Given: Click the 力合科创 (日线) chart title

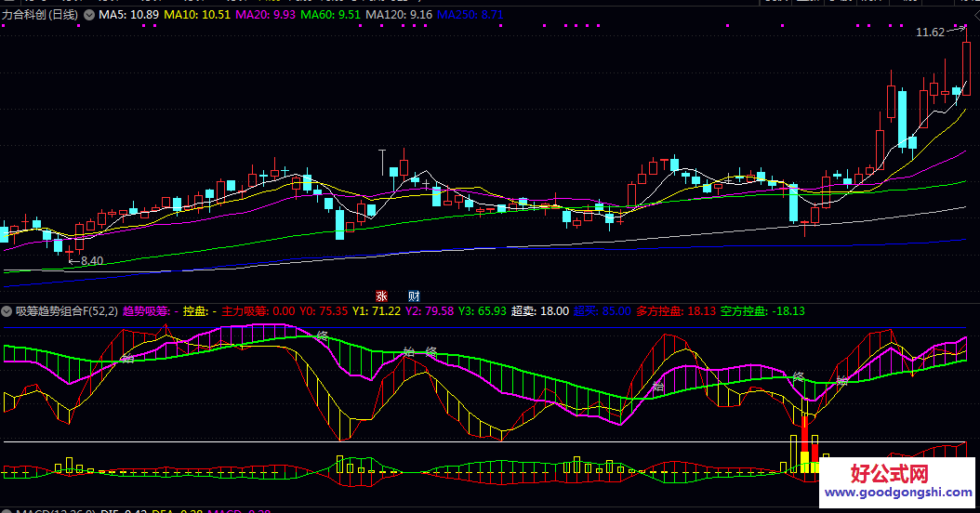Looking at the screenshot, I should (40, 15).
